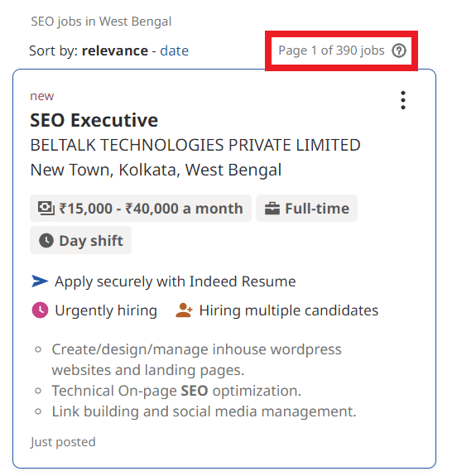Click Link building and social media bullet
Image resolution: width=452 pixels, height=476 pixels.
(x=204, y=411)
